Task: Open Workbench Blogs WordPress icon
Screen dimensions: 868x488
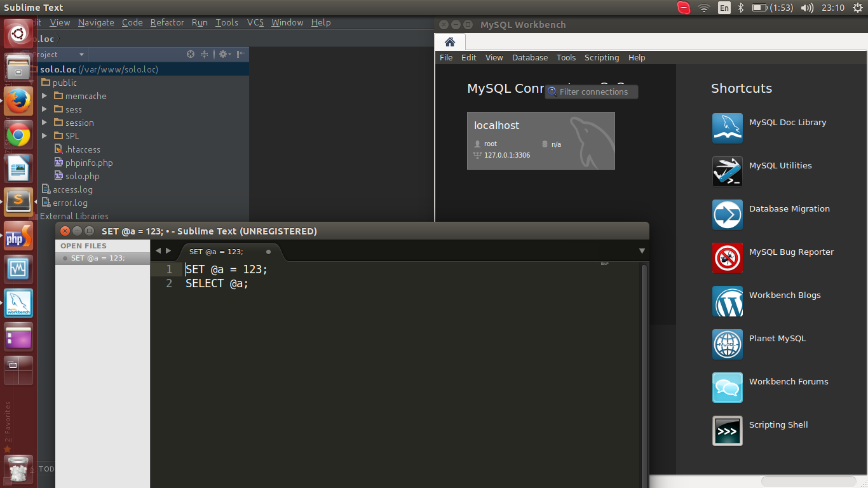Action: pos(728,301)
